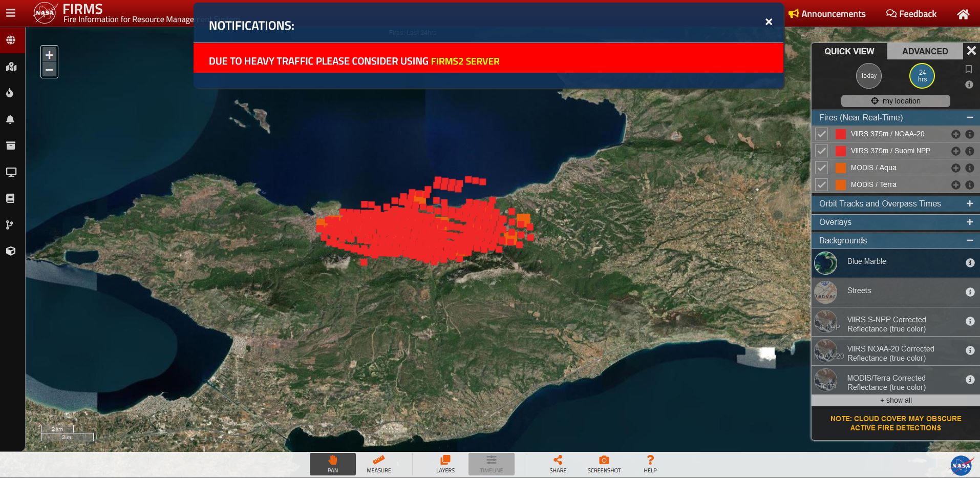This screenshot has width=980, height=478.
Task: Click the flame icon in left sidebar
Action: (10, 93)
